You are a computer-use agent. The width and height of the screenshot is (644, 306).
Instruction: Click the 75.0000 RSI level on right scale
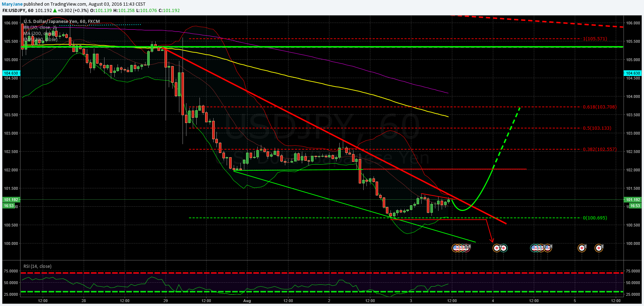pyautogui.click(x=633, y=271)
